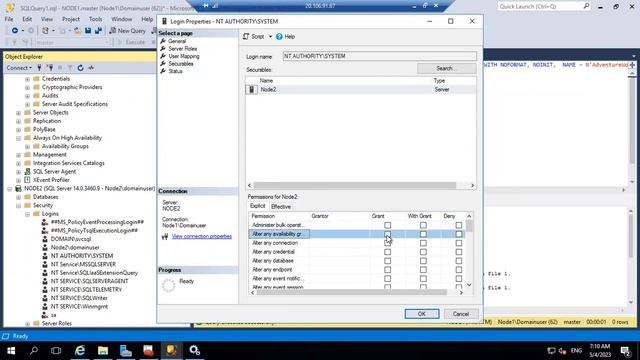The width and height of the screenshot is (640, 360).
Task: Check Deny for Alter any availability group
Action: 459,234
